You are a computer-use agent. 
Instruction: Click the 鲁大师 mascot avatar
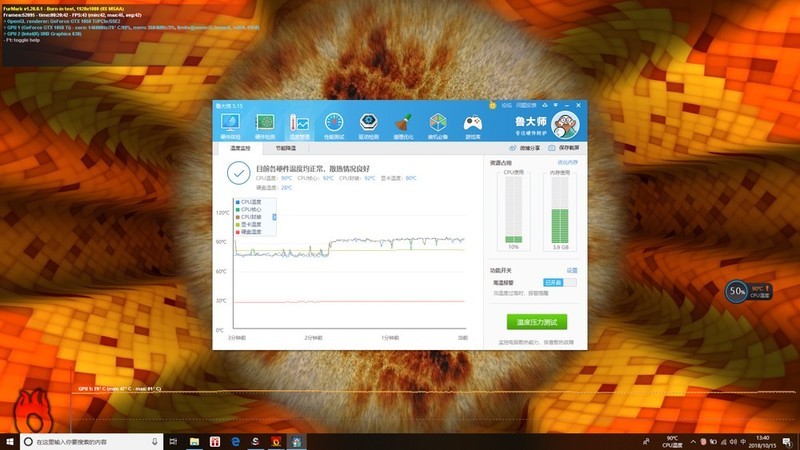click(565, 125)
